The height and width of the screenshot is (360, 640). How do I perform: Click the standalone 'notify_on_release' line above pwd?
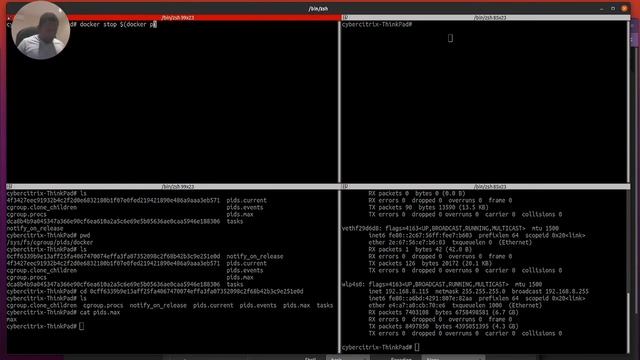(x=35, y=229)
